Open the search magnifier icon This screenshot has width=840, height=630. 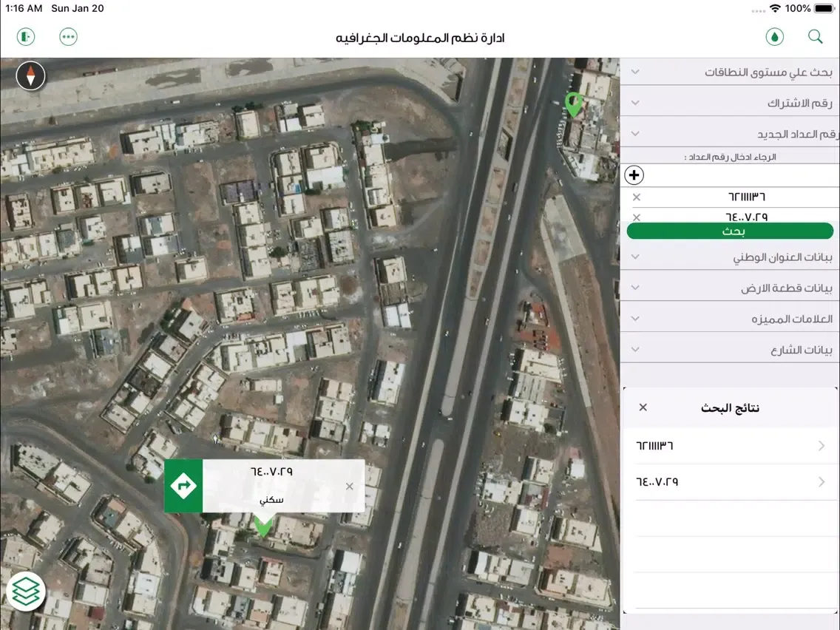coord(815,37)
